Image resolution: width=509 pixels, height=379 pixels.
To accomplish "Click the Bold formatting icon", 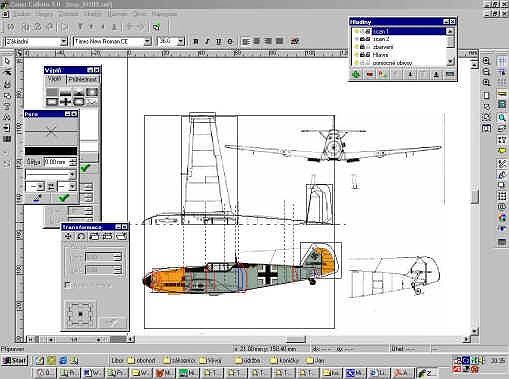I will click(x=196, y=42).
